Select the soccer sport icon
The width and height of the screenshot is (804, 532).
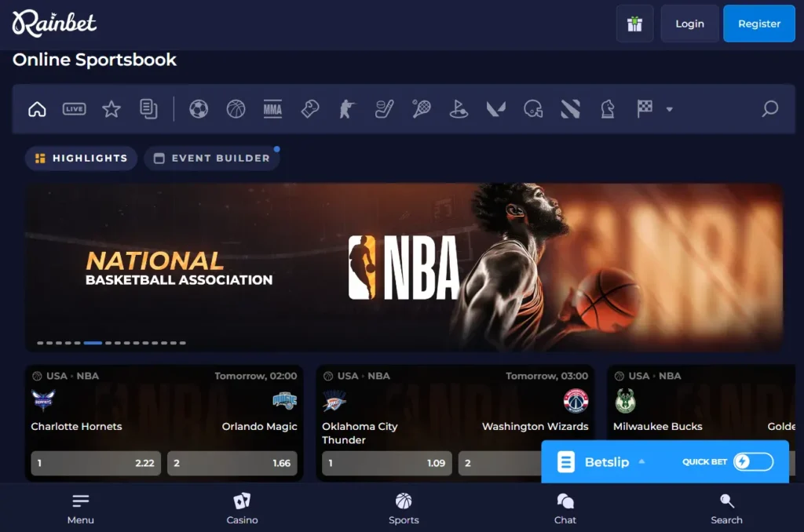(x=197, y=109)
